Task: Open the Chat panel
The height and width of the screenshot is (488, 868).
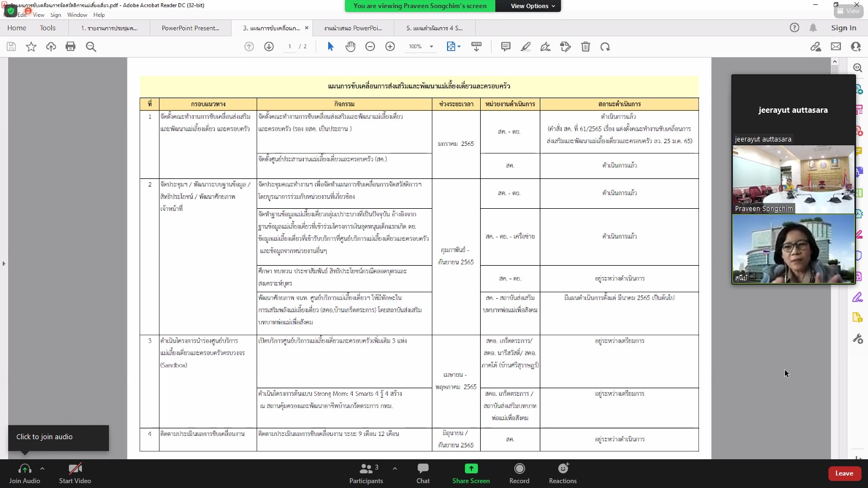Action: [423, 473]
